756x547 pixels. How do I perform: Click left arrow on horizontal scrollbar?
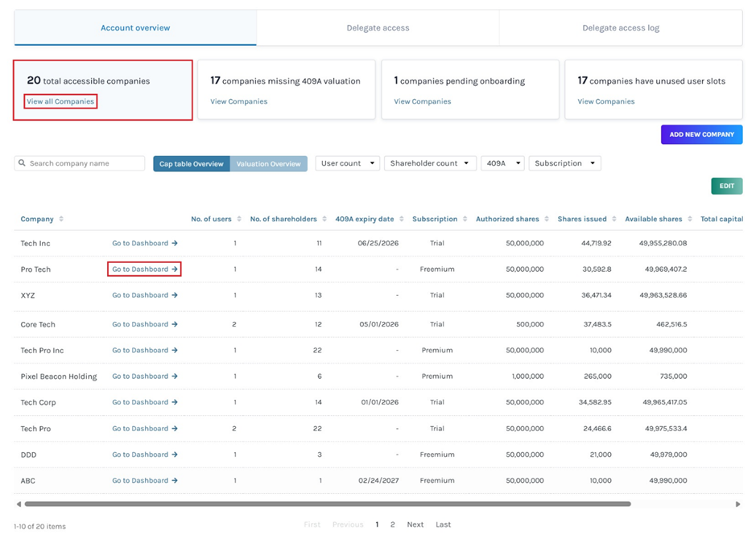point(19,504)
